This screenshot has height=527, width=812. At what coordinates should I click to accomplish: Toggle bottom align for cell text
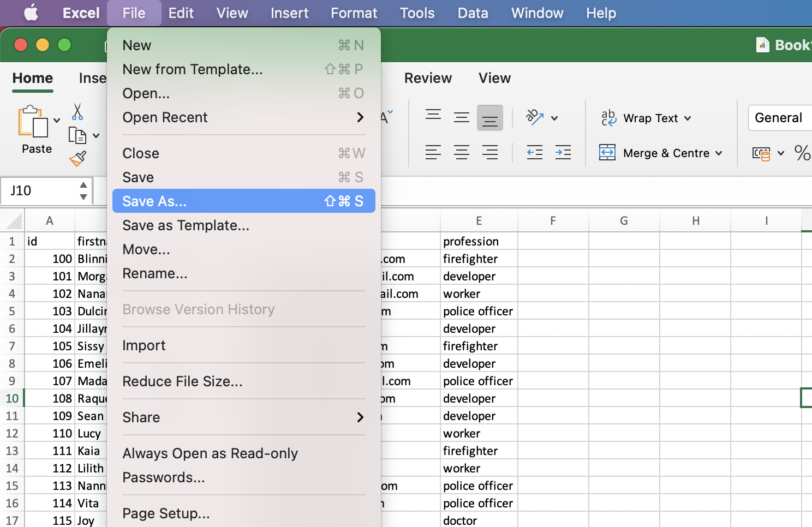point(490,118)
